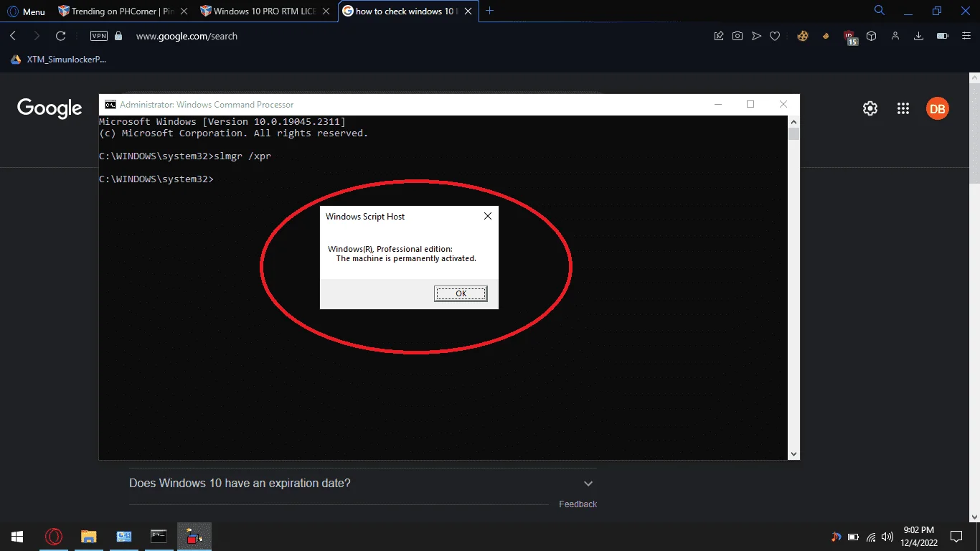
Task: Open the DB Google account avatar
Action: [938, 108]
